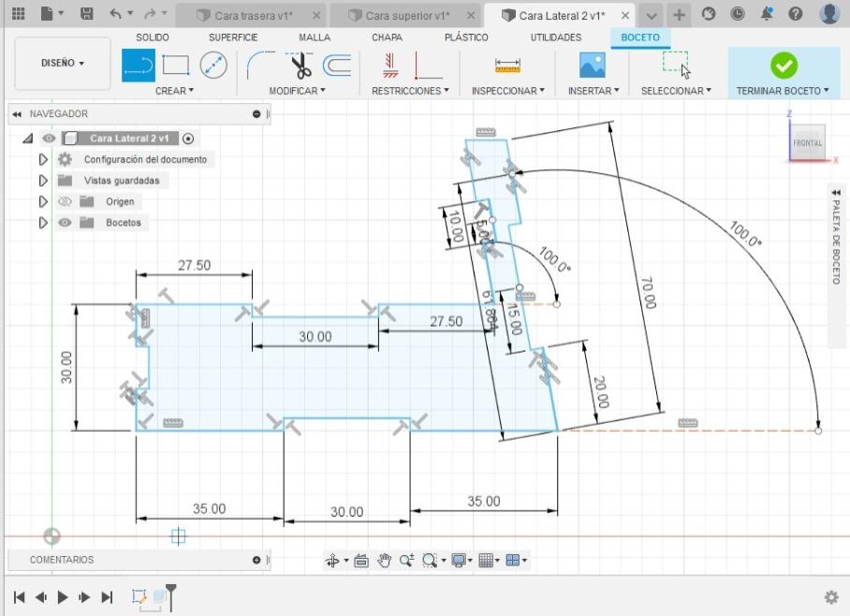Jump to the timeline beginning
Viewport: 850px width, 616px height.
click(x=19, y=597)
